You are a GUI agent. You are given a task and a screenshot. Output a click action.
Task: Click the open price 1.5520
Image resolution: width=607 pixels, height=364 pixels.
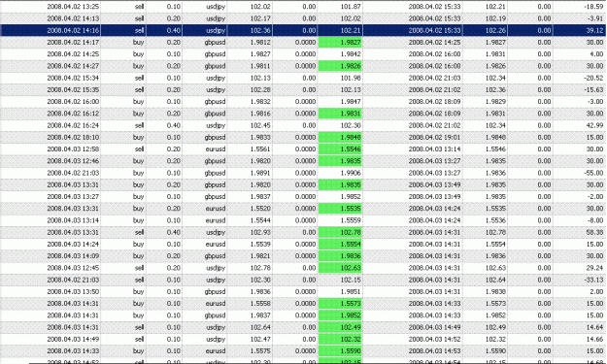(x=260, y=209)
